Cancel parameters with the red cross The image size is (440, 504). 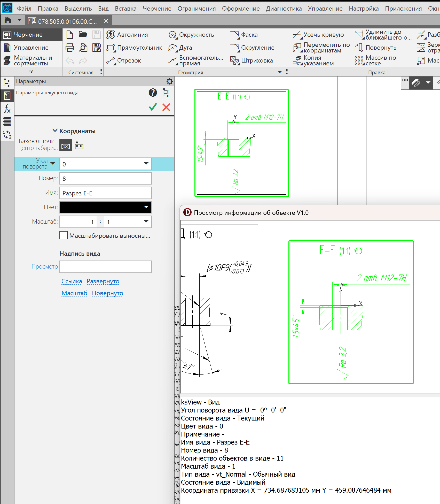pyautogui.click(x=166, y=107)
